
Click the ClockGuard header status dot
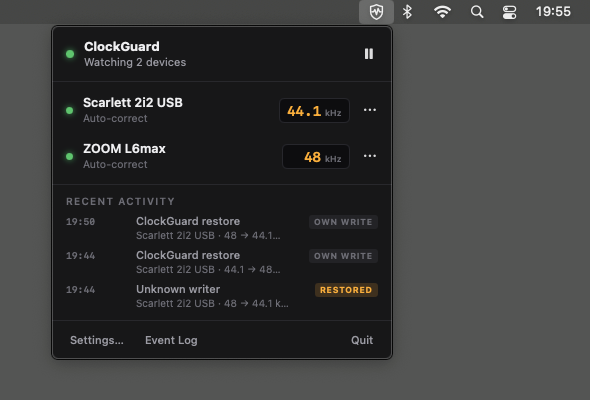[70, 54]
